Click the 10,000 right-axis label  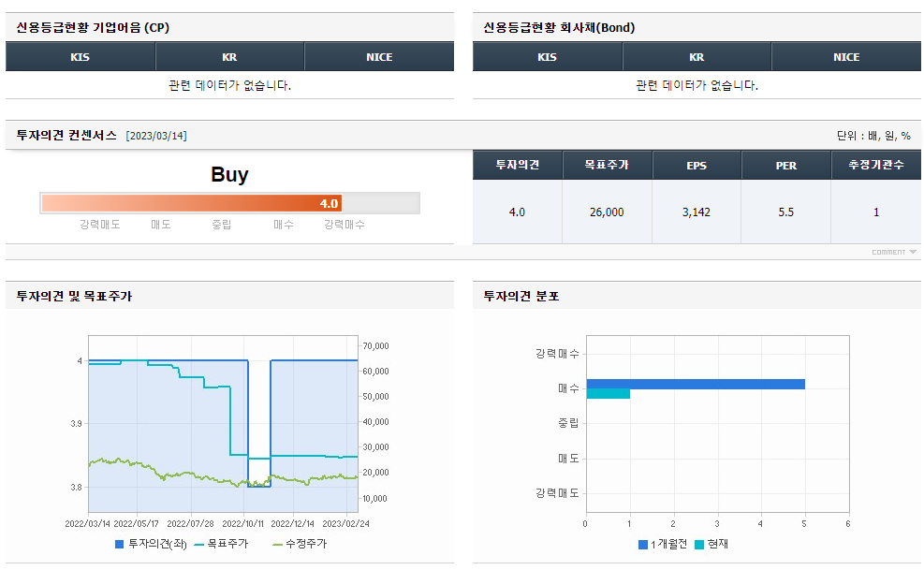pyautogui.click(x=376, y=499)
